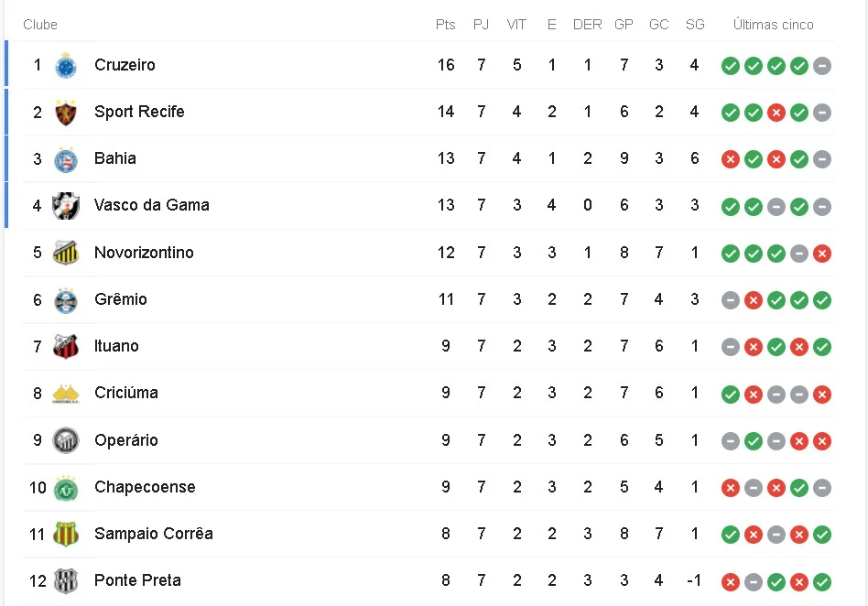Image resolution: width=868 pixels, height=606 pixels.
Task: Click the Últimas cinco column header
Action: pyautogui.click(x=774, y=25)
